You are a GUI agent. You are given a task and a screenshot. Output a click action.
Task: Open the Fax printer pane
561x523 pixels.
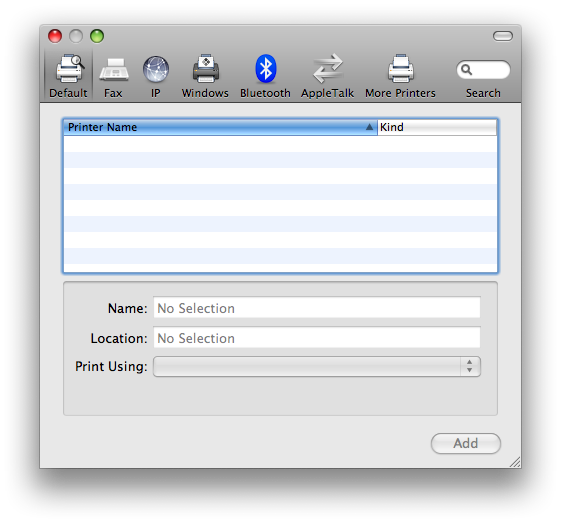(114, 69)
